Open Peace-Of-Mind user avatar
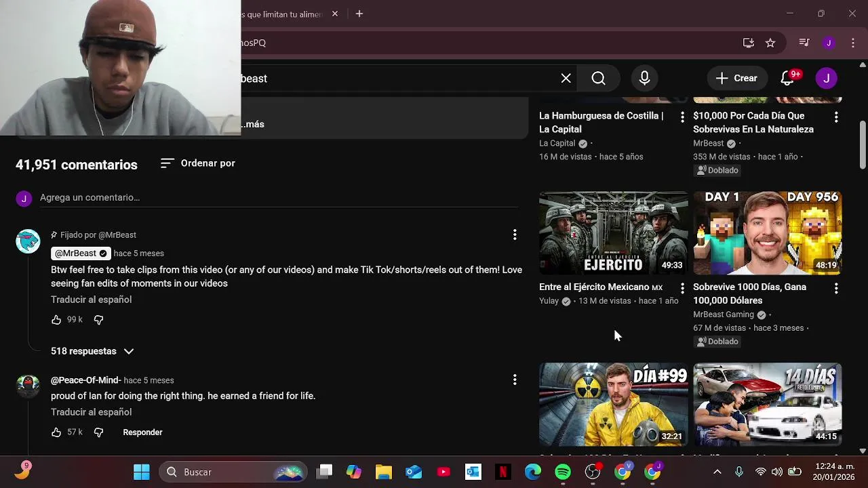 click(28, 386)
